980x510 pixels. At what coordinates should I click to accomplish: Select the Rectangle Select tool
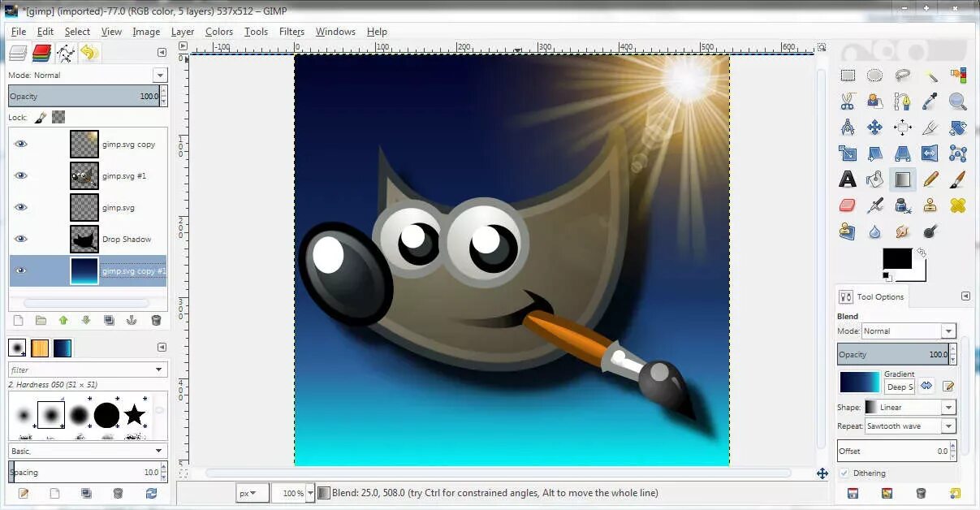[848, 76]
